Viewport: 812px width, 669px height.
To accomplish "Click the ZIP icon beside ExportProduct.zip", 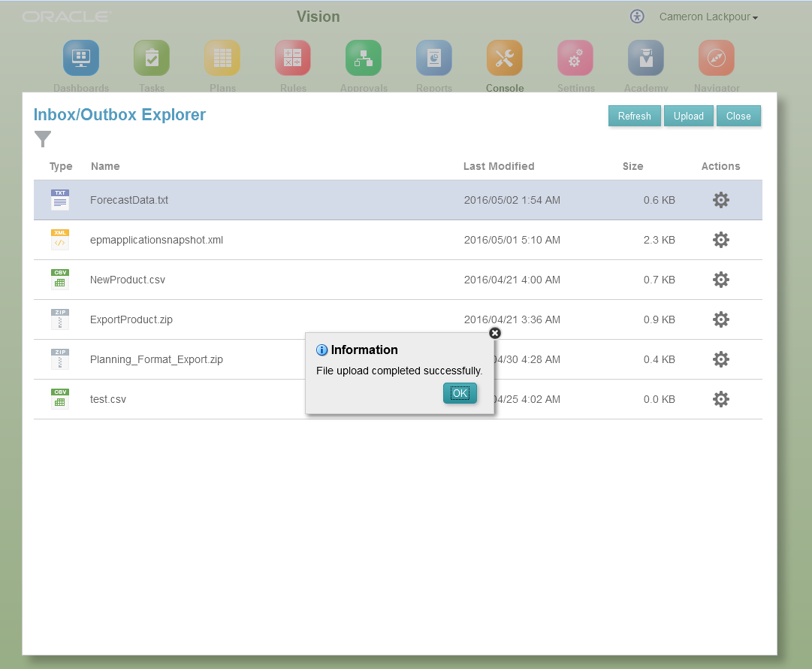I will click(x=60, y=319).
